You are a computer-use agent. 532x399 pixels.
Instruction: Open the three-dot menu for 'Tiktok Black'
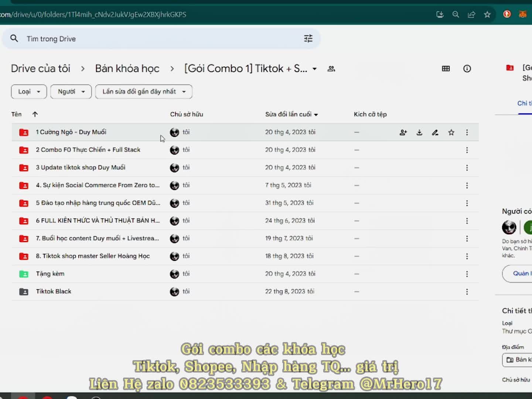[467, 291]
